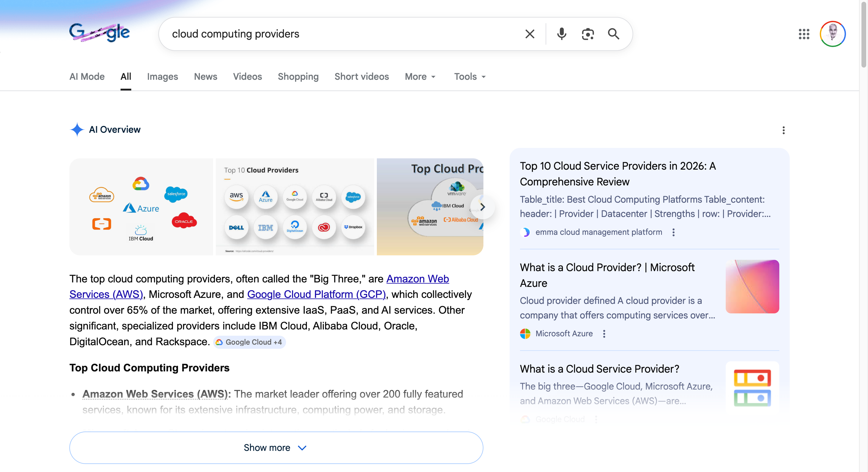Open the Short videos tab
868x472 pixels.
[362, 77]
